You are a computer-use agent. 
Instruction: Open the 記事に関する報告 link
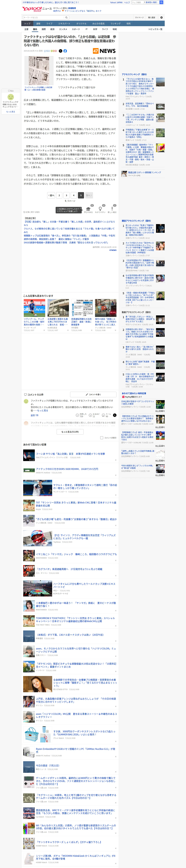[x=32, y=212]
